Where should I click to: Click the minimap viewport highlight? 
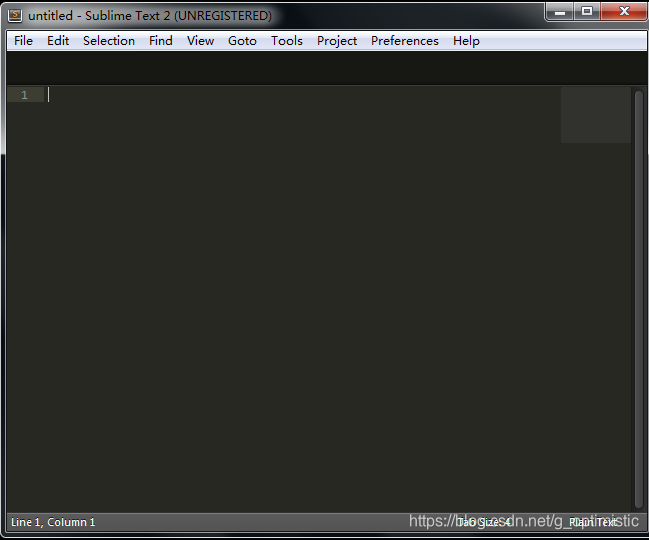tap(596, 115)
